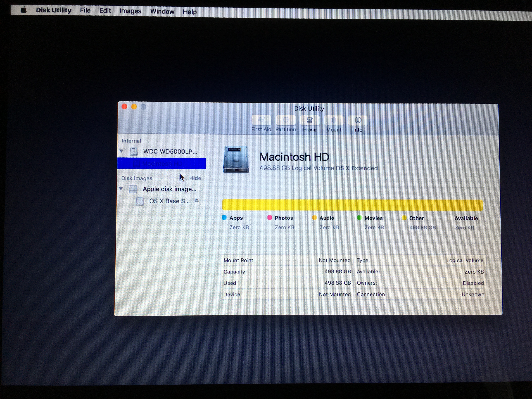Viewport: 532px width, 399px height.
Task: Close the Disk Utility window
Action: [124, 106]
